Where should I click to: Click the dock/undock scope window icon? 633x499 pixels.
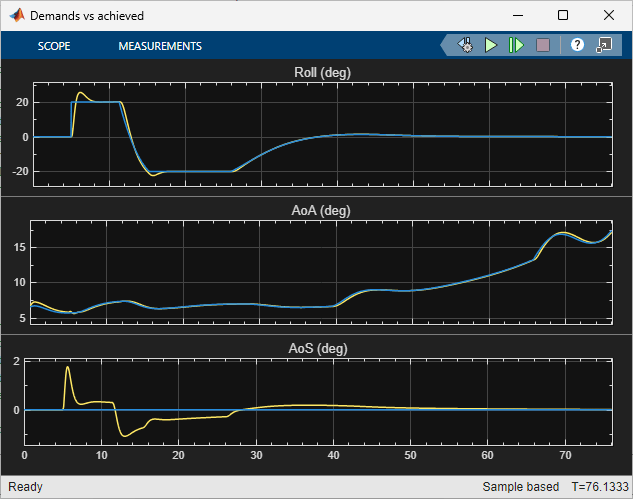click(x=604, y=45)
